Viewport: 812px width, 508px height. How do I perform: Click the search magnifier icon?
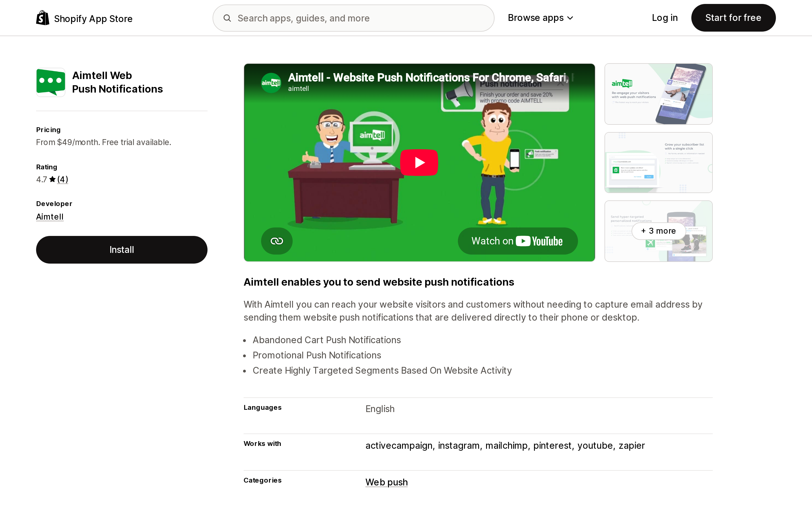pos(227,18)
